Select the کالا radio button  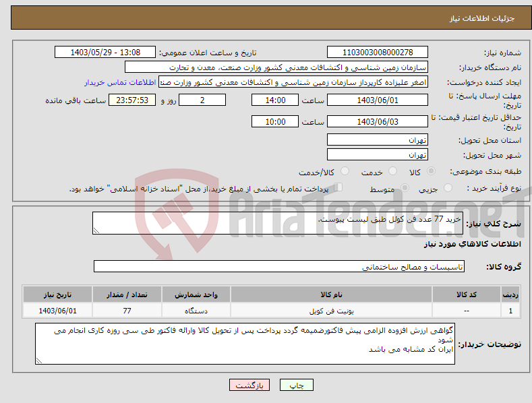point(431,171)
